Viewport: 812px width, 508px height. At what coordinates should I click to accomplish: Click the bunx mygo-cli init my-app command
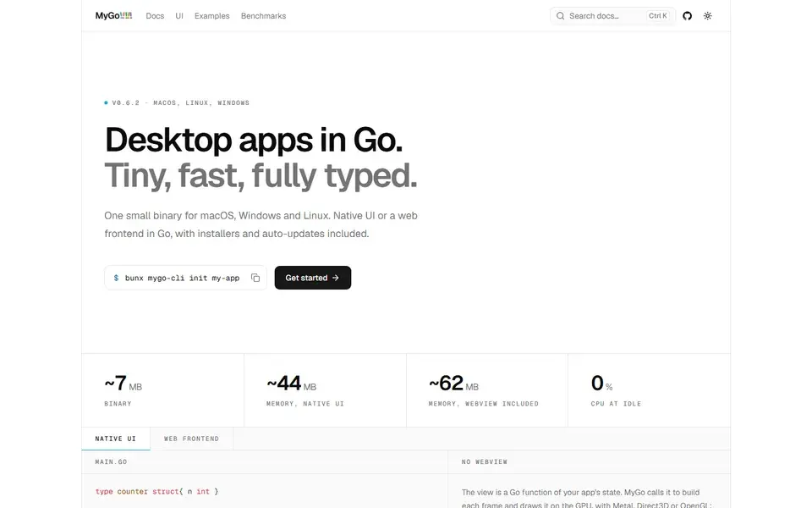(x=183, y=278)
